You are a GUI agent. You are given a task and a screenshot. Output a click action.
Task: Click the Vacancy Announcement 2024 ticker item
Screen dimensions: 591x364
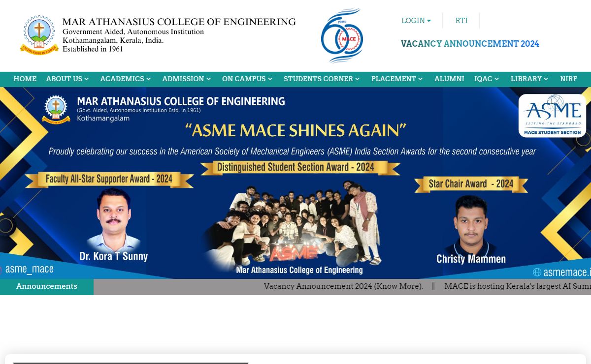343,286
